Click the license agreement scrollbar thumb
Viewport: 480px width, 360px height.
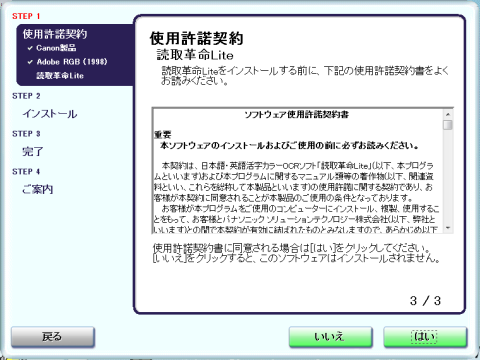pyautogui.click(x=448, y=125)
